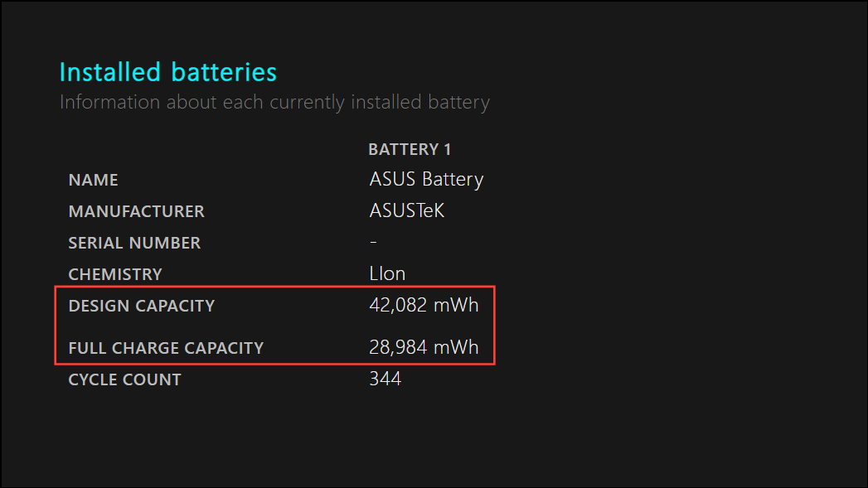Click the MANUFACTURER row label

[136, 211]
